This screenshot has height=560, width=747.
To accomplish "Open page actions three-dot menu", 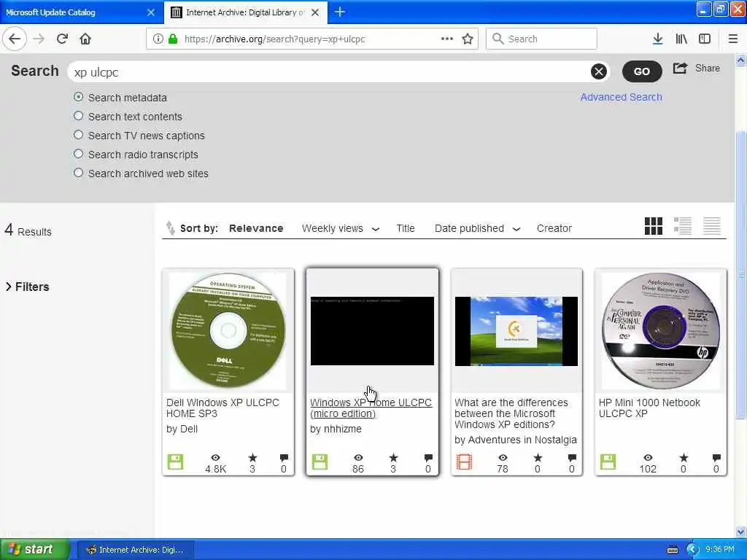I will click(x=447, y=39).
